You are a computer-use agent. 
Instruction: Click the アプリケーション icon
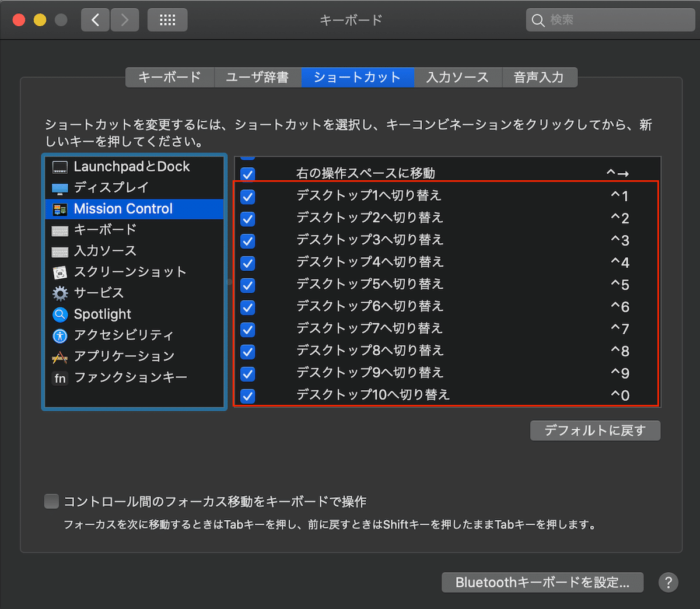coord(60,357)
